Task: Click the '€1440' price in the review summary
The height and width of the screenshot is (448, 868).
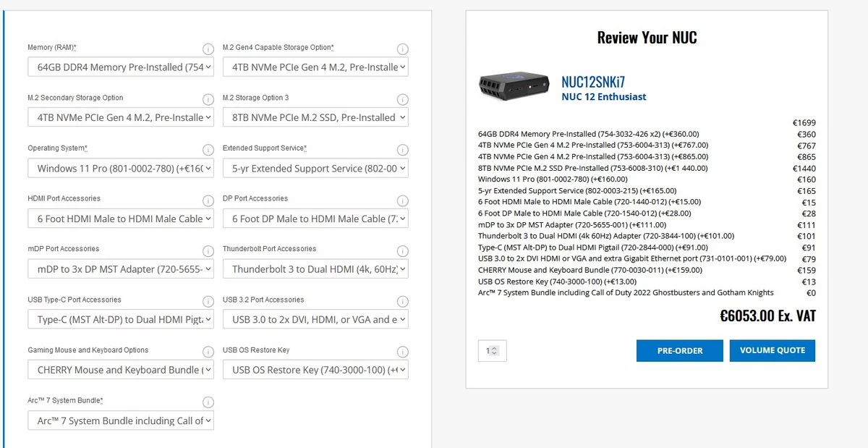Action: 804,168
